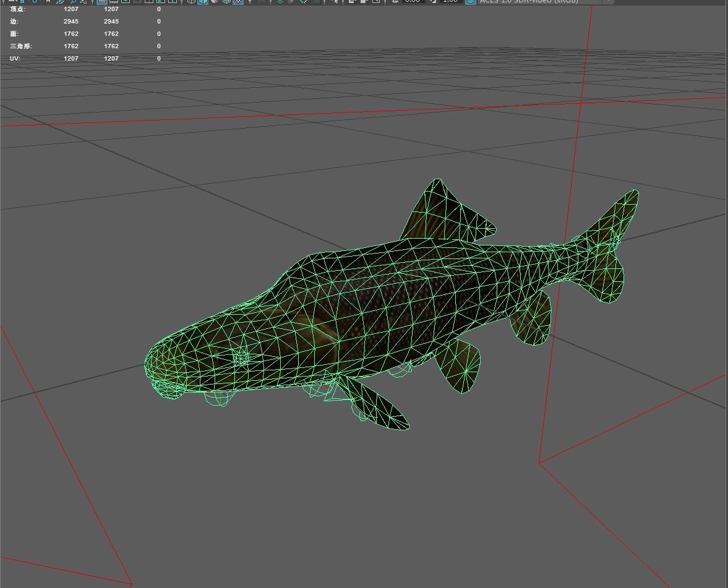
Task: Toggle the film gate icon
Action: 114,1
